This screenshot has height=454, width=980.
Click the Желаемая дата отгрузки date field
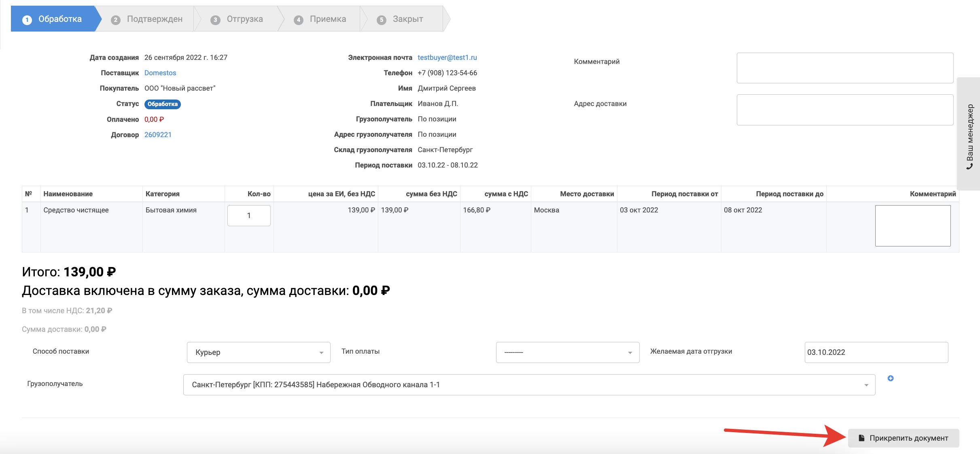point(876,352)
